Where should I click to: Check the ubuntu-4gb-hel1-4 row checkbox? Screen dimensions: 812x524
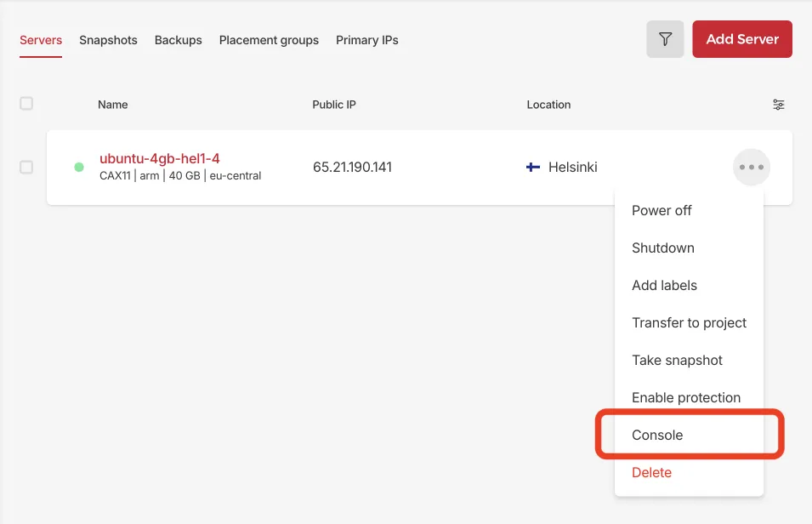(26, 168)
